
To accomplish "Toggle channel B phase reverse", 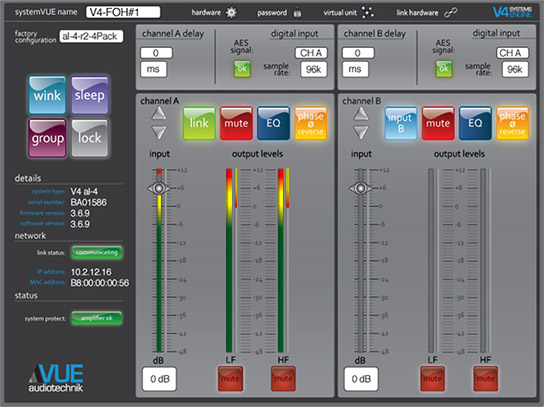I will (512, 123).
